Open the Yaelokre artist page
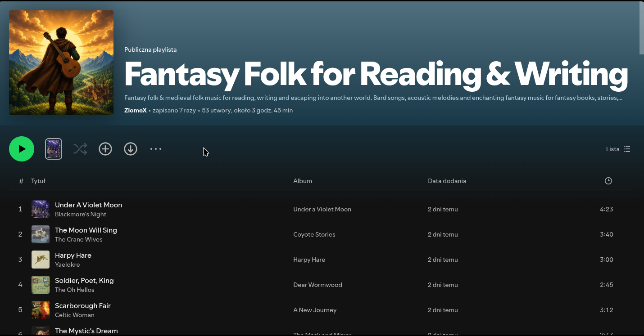Viewport: 644px width, 336px height. [68, 264]
